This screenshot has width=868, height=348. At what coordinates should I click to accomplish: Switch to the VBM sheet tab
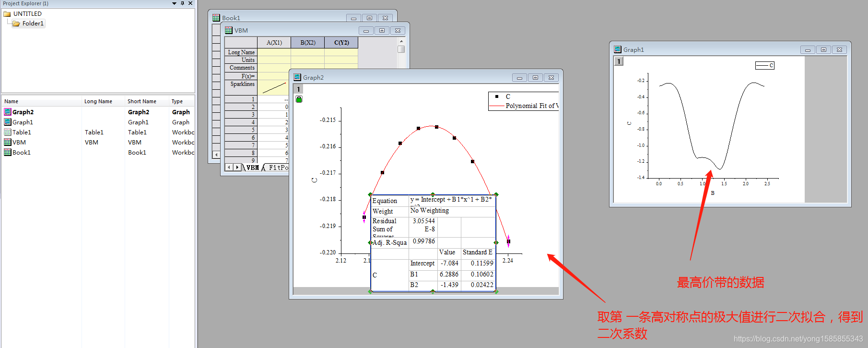[x=253, y=168]
